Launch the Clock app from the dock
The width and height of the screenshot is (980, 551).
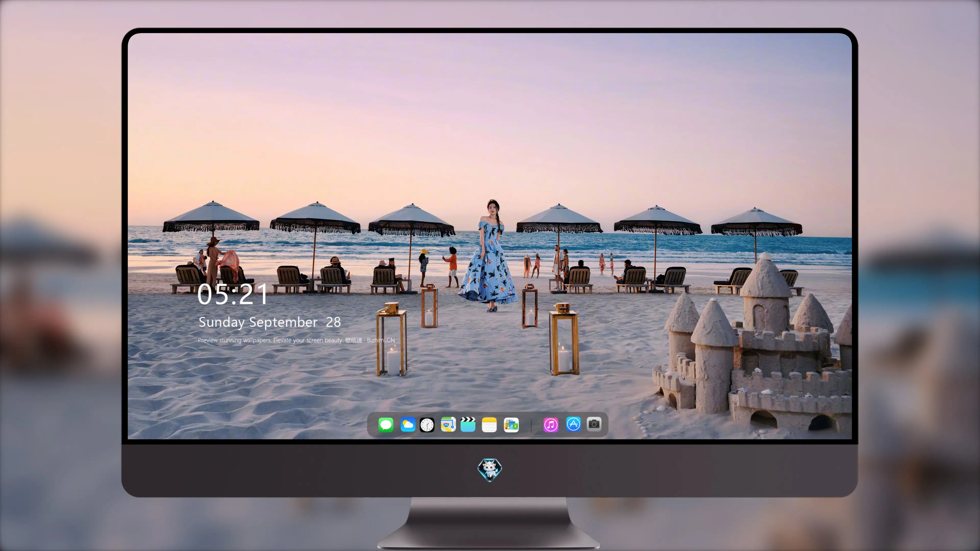pos(427,425)
